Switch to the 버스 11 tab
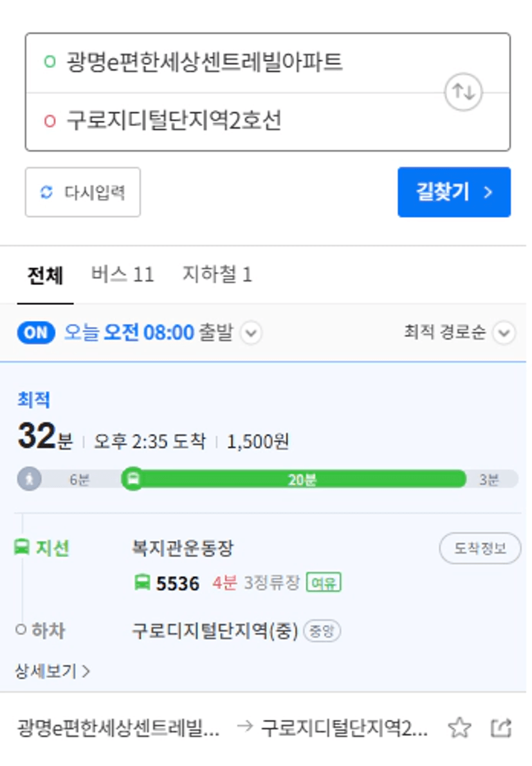 [x=123, y=274]
